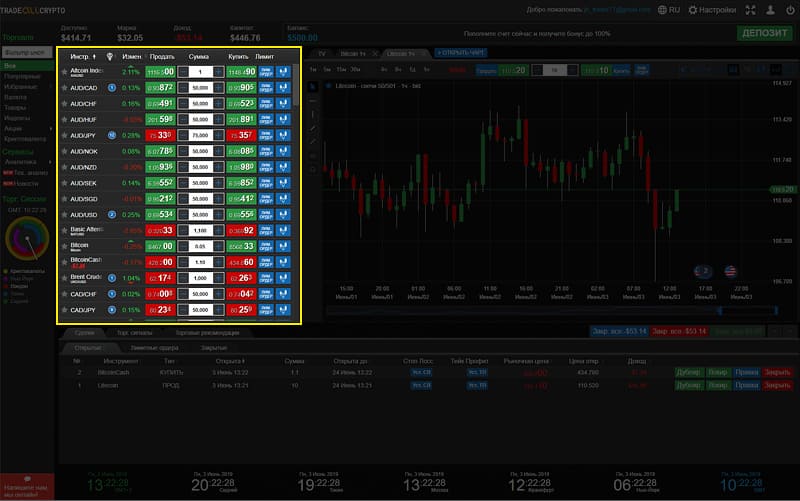Open the limit order icon for BitcoinCash
The height and width of the screenshot is (501, 800).
click(x=266, y=262)
